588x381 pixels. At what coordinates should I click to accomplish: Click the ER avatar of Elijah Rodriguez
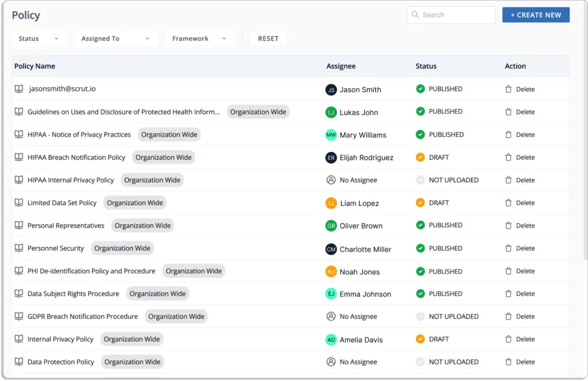pyautogui.click(x=331, y=157)
